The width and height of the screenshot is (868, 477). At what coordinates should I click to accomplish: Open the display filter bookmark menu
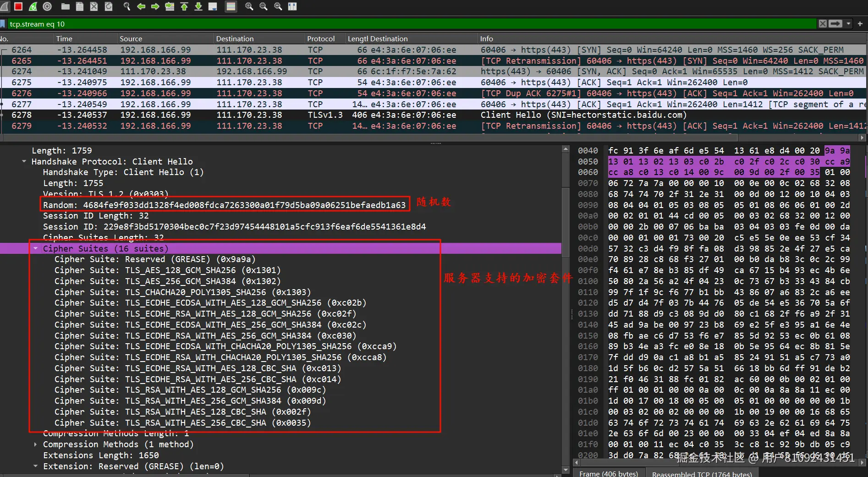[3, 24]
